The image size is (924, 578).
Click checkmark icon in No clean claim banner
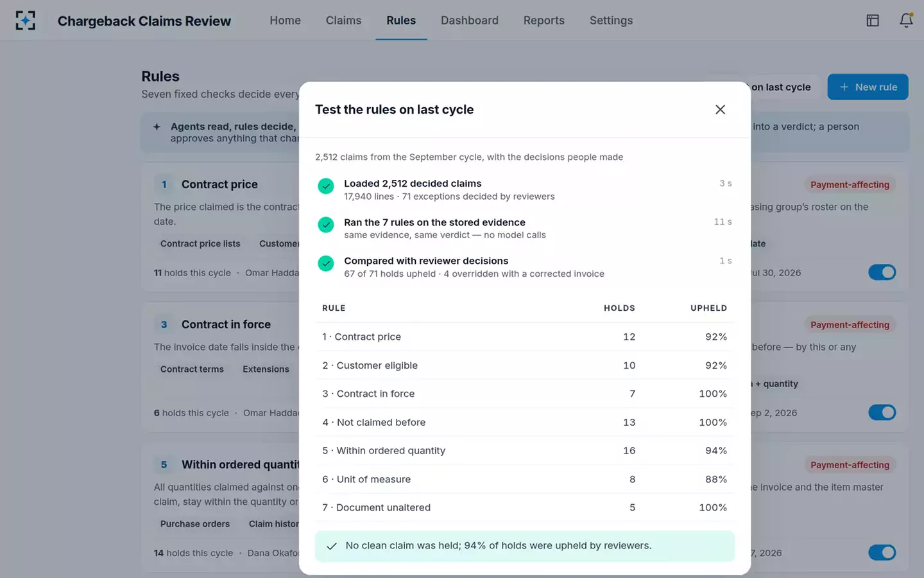(332, 546)
